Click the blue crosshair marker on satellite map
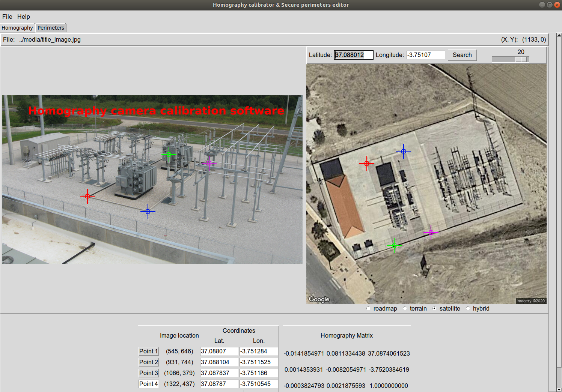Screen dimensions: 562x392 click(x=404, y=151)
